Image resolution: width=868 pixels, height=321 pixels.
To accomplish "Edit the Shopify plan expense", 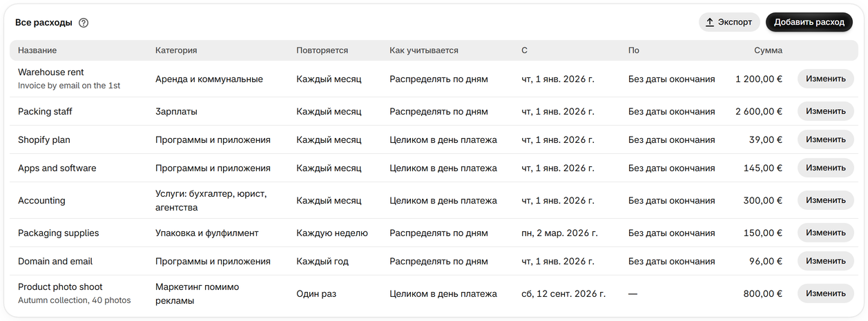I will pyautogui.click(x=826, y=139).
